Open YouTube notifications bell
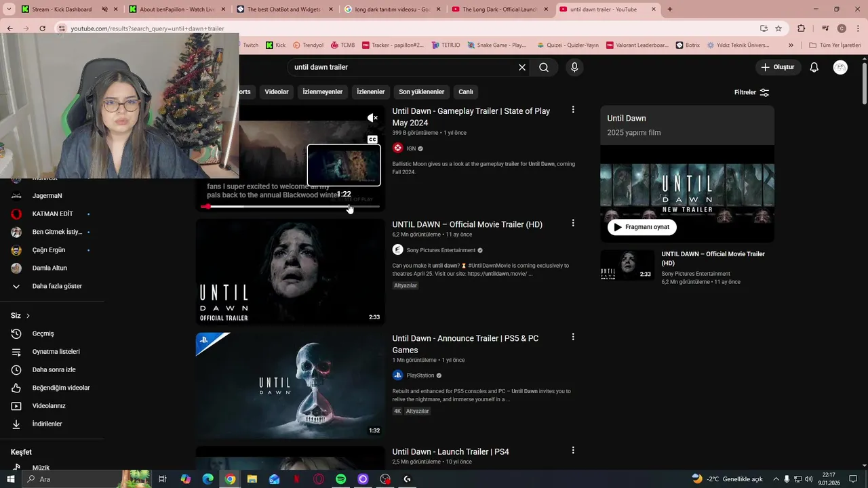 [x=814, y=67]
